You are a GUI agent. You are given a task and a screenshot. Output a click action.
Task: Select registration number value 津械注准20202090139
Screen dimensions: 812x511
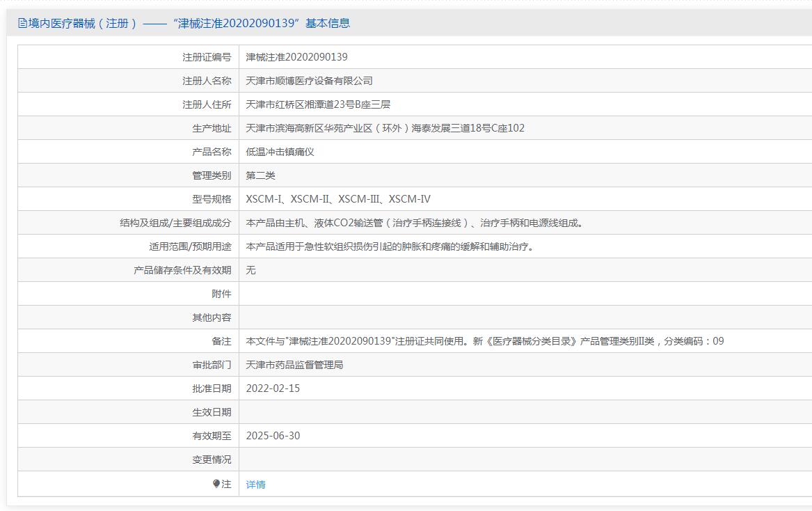click(296, 57)
